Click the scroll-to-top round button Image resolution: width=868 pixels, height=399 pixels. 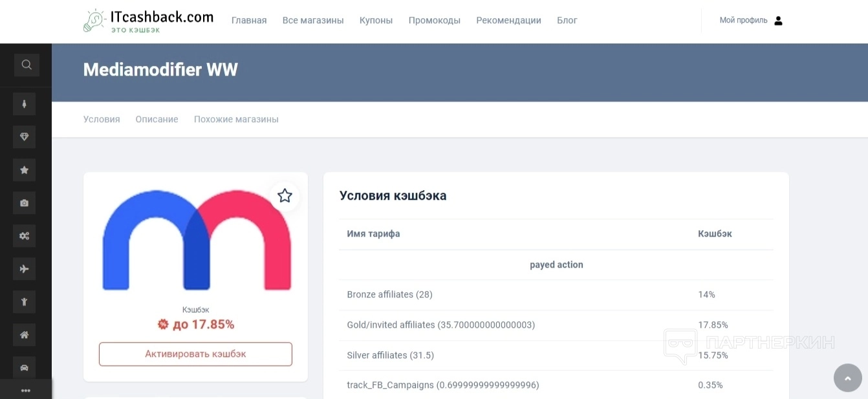click(x=848, y=378)
